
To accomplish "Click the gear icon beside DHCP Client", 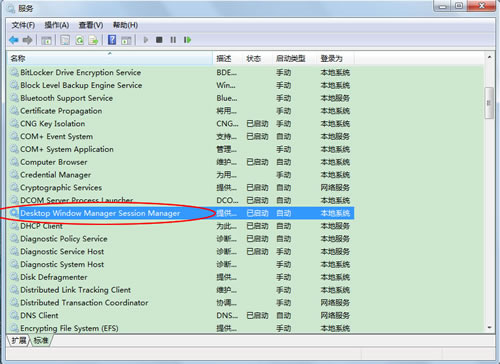I will point(14,226).
